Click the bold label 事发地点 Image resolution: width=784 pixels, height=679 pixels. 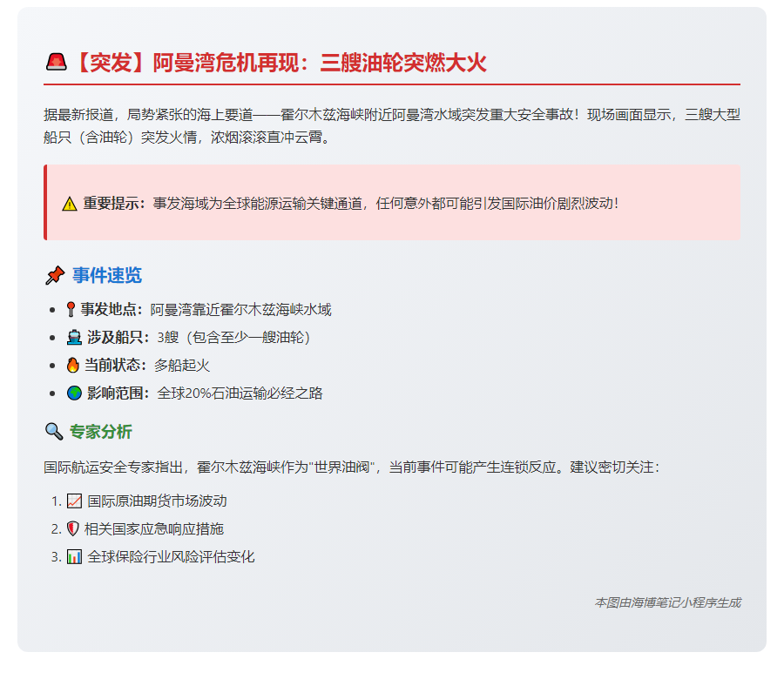[x=112, y=310]
